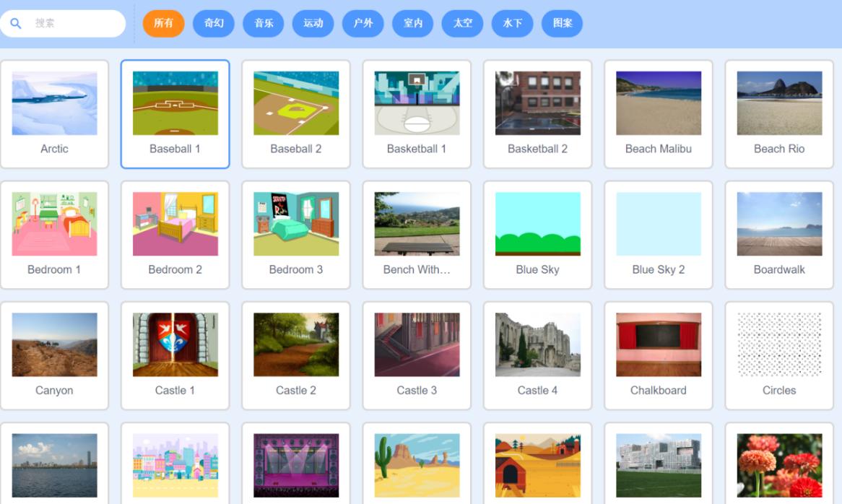
Task: Select the 奇幻 category filter
Action: 214,23
